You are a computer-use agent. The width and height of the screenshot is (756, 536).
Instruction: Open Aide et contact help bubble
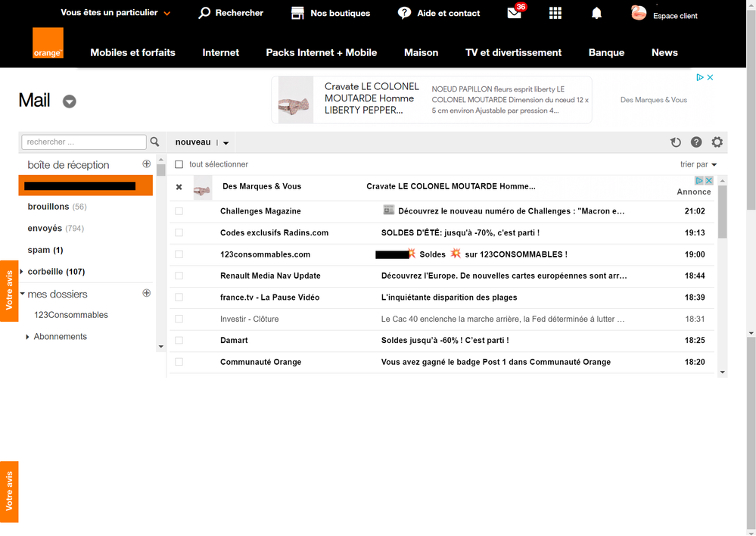(x=404, y=13)
